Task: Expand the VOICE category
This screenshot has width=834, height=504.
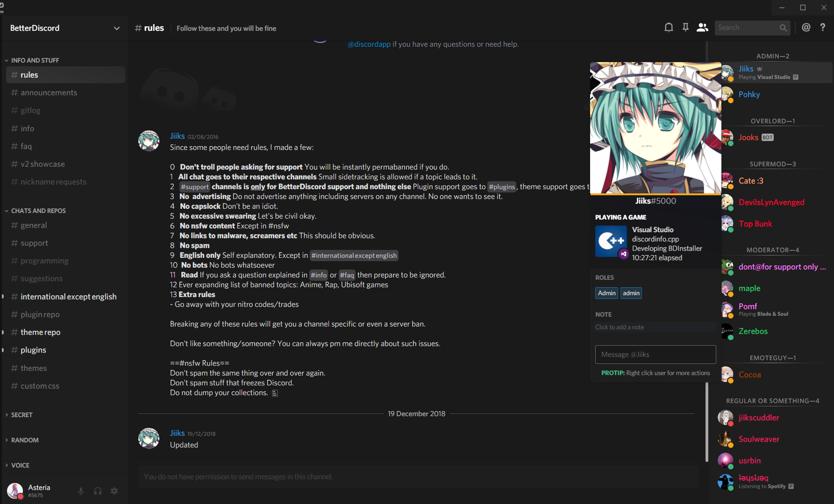Action: (x=17, y=465)
